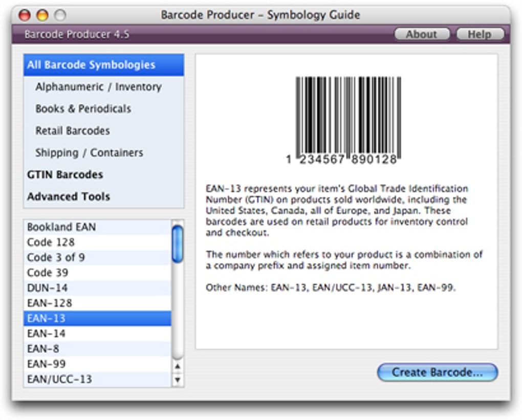The width and height of the screenshot is (522, 420).
Task: Click Create Barcode button
Action: click(437, 372)
